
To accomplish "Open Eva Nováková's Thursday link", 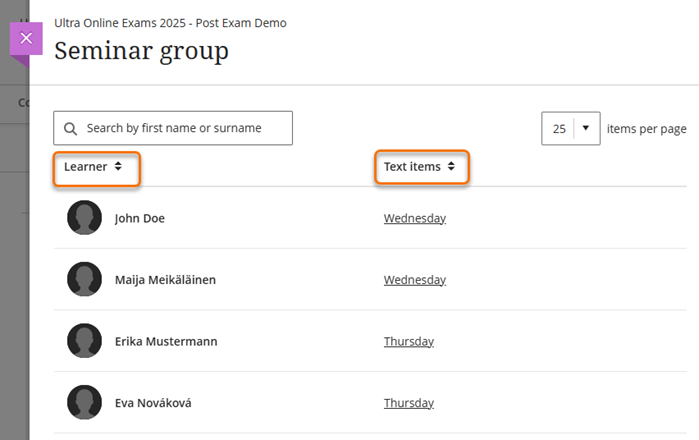I will click(x=408, y=403).
